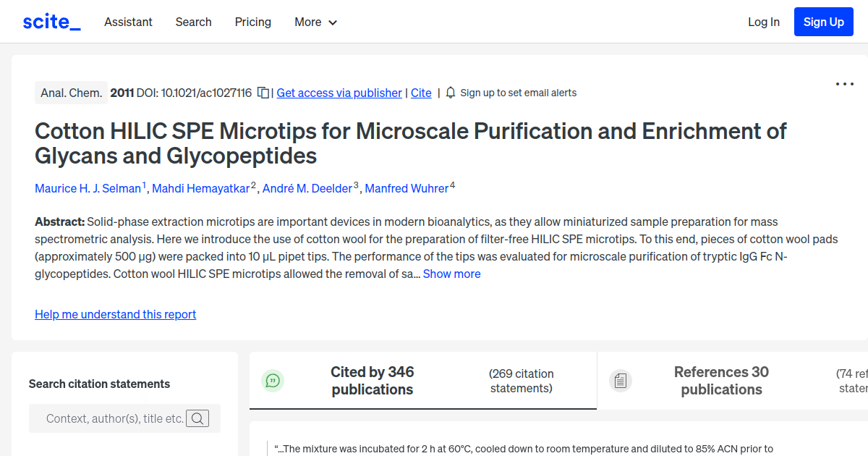Click the quotation mark icon beside Cited by
868x456 pixels.
[x=273, y=380]
